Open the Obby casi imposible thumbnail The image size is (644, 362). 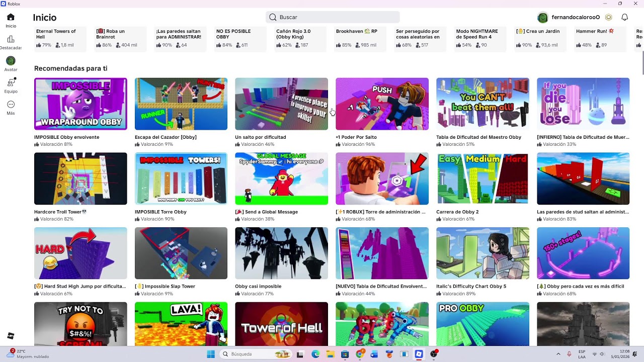[x=281, y=253]
